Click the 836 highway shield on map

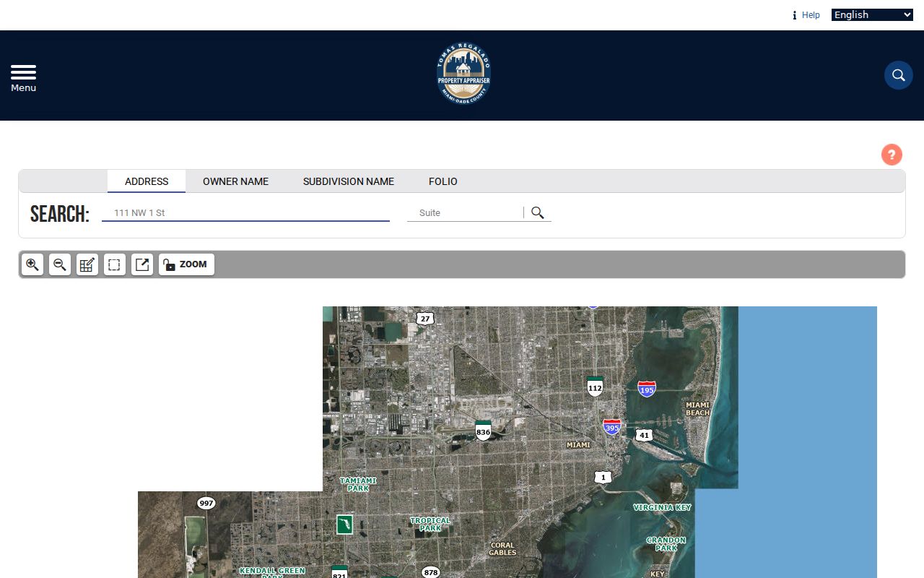[x=483, y=431]
